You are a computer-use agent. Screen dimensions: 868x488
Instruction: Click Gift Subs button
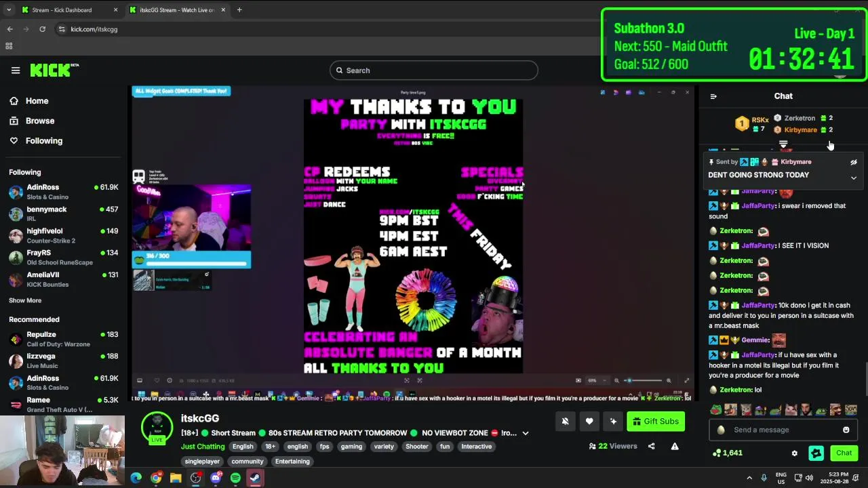tap(656, 422)
